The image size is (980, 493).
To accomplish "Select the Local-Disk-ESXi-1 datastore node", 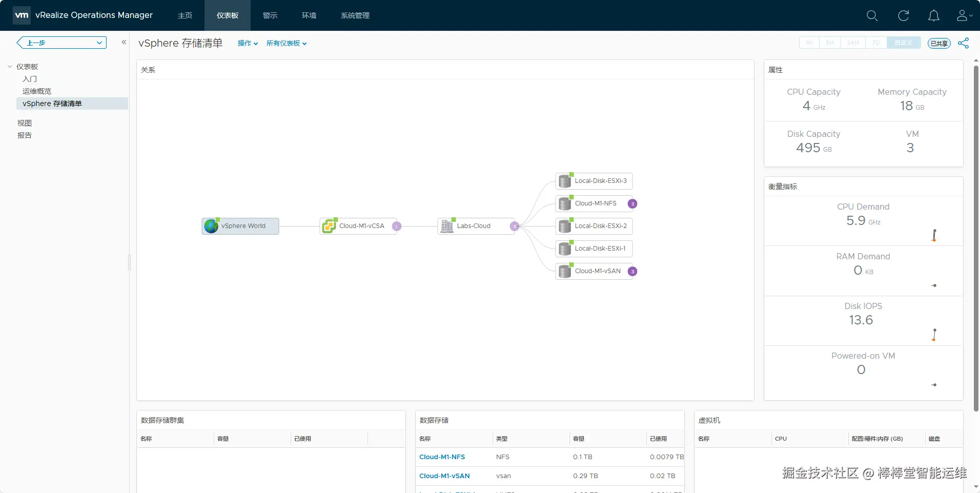I will tap(594, 249).
